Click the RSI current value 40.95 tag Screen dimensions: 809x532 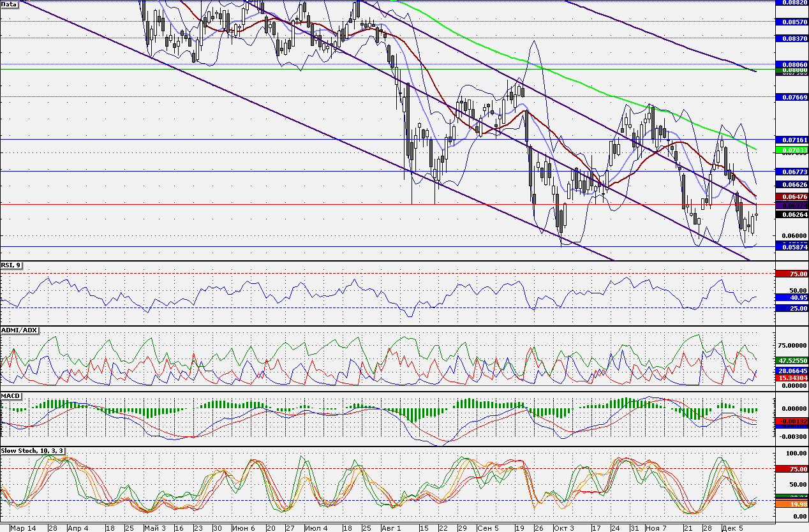792,297
